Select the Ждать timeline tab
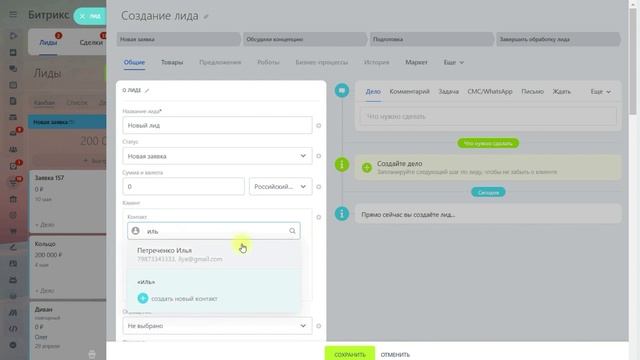The height and width of the screenshot is (360, 640). [562, 92]
